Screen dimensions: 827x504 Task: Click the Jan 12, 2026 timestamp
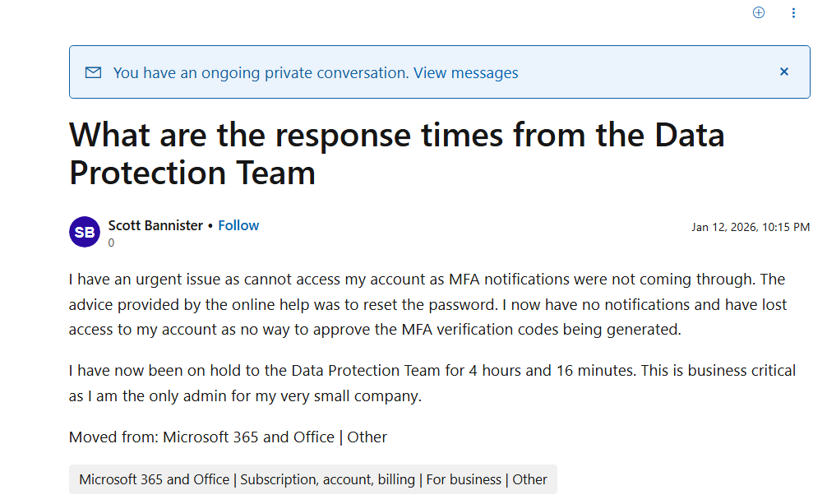[x=751, y=226]
